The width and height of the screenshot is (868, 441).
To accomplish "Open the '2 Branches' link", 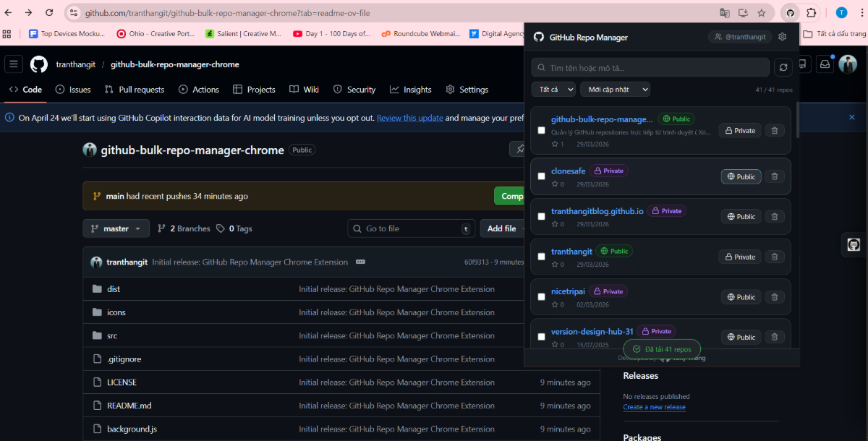I will [x=184, y=228].
